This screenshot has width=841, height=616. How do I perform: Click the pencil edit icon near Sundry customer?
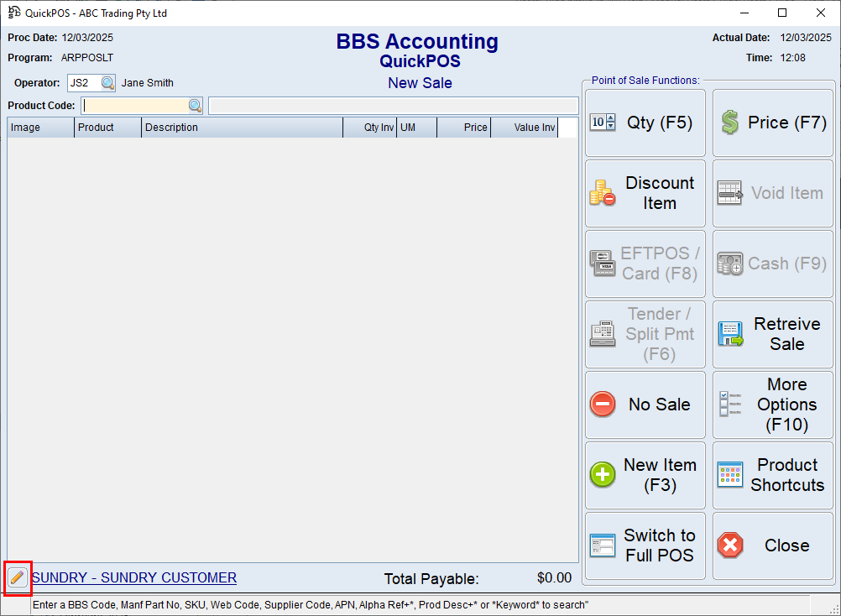(18, 578)
